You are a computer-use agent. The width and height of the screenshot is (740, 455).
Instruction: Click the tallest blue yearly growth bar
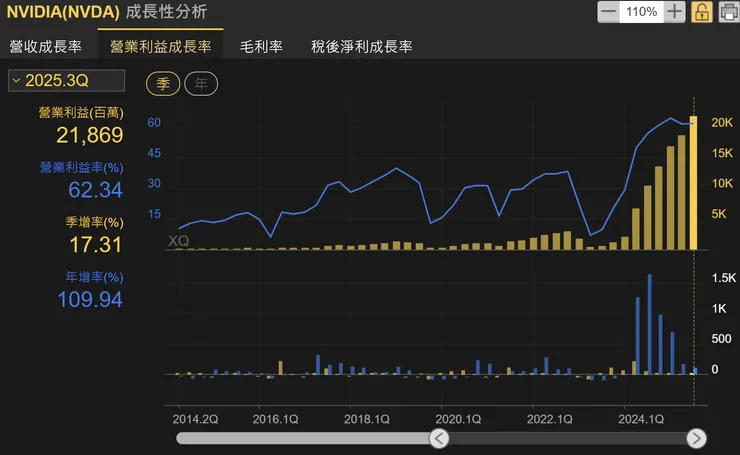(x=650, y=324)
